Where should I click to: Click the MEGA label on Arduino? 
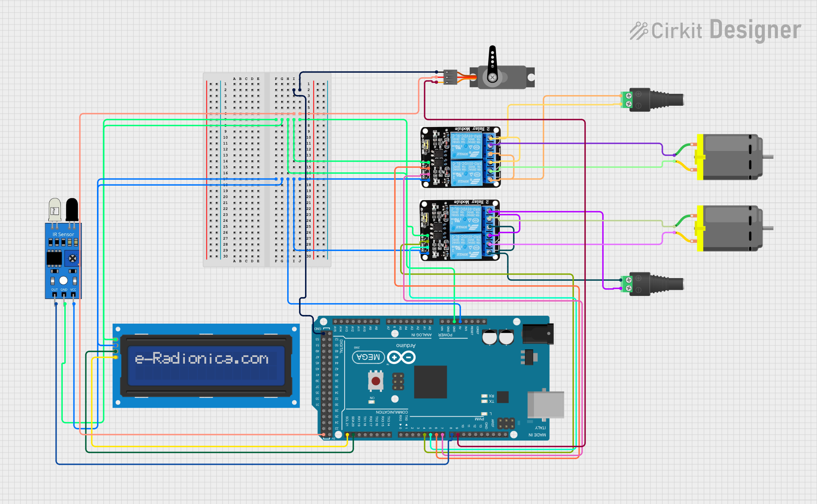[x=368, y=357]
